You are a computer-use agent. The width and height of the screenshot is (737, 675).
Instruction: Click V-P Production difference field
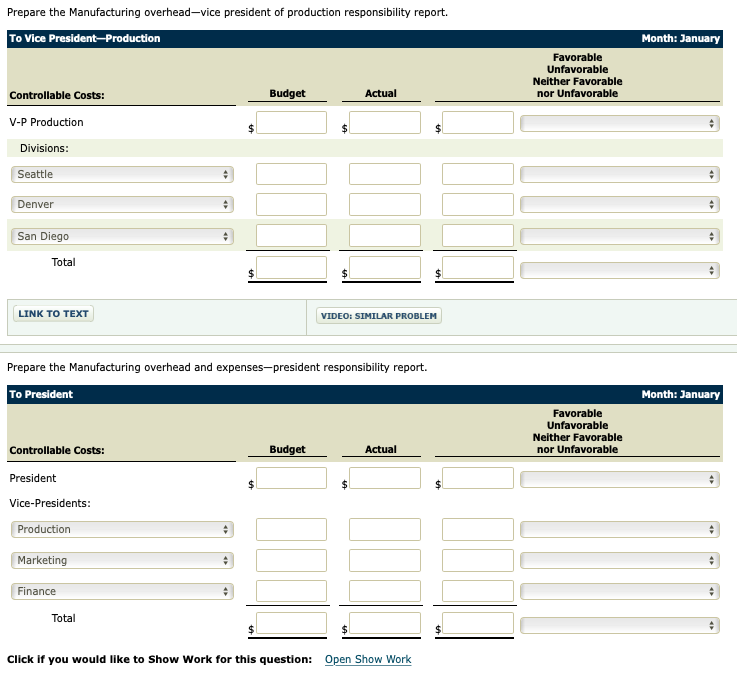478,123
